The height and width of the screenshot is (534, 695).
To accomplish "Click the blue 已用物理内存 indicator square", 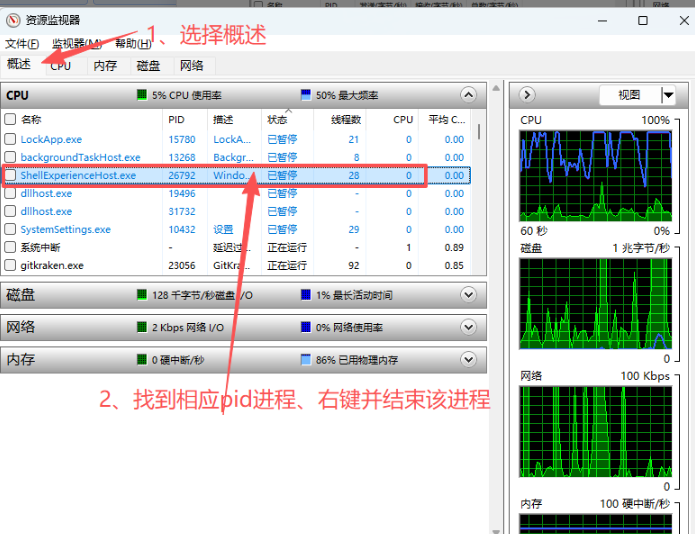I will point(306,359).
